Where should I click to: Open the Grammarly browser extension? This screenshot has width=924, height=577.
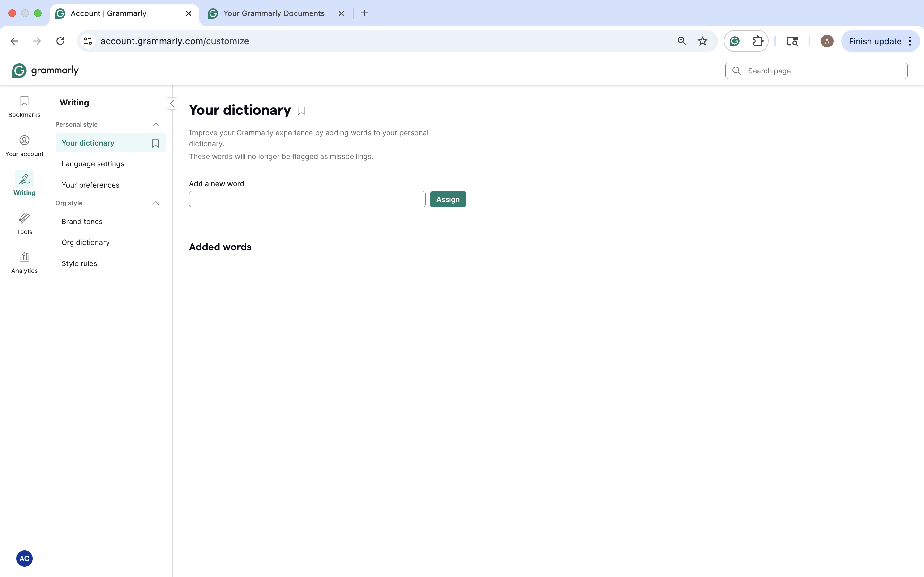click(x=734, y=41)
